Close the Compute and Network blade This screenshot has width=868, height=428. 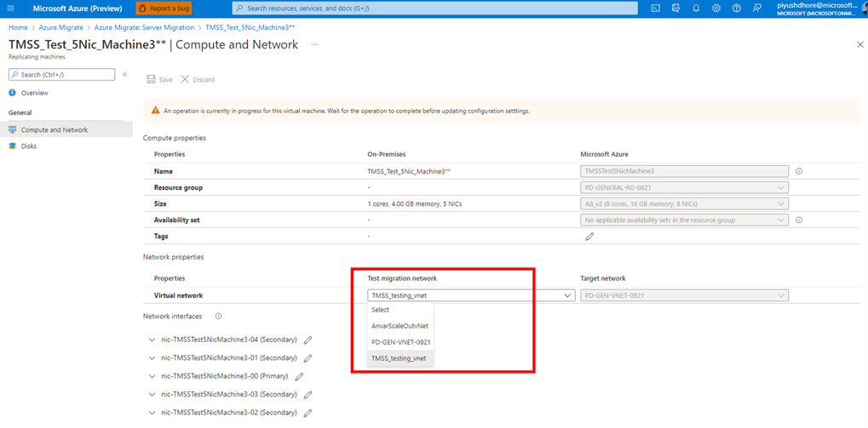pyautogui.click(x=859, y=44)
